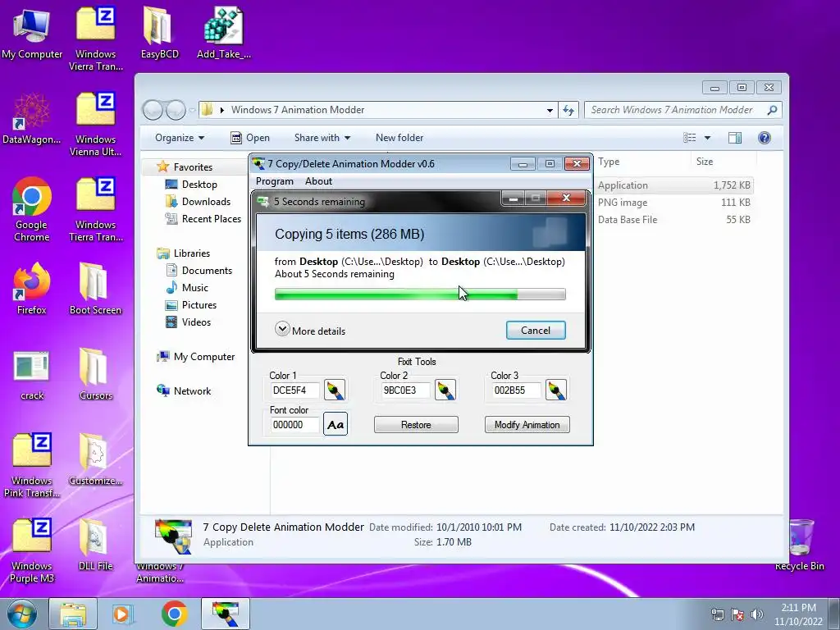Image resolution: width=840 pixels, height=630 pixels.
Task: Click the Action Center flag tray icon
Action: 737,614
